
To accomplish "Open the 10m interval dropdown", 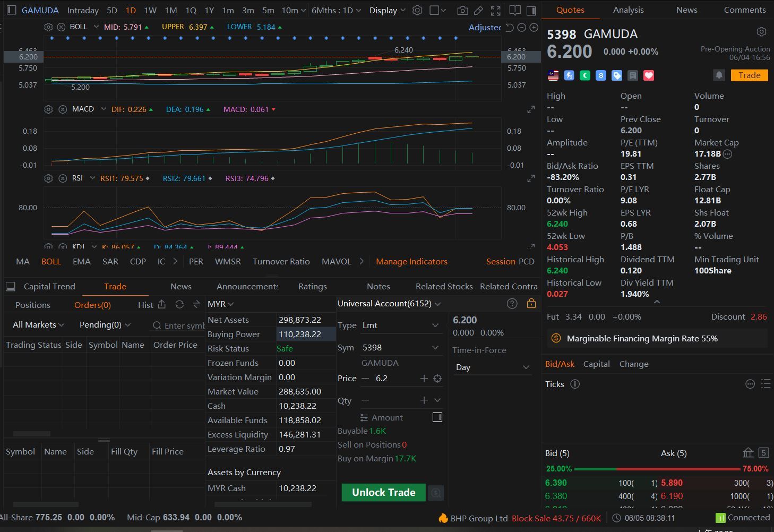I will 294,10.
